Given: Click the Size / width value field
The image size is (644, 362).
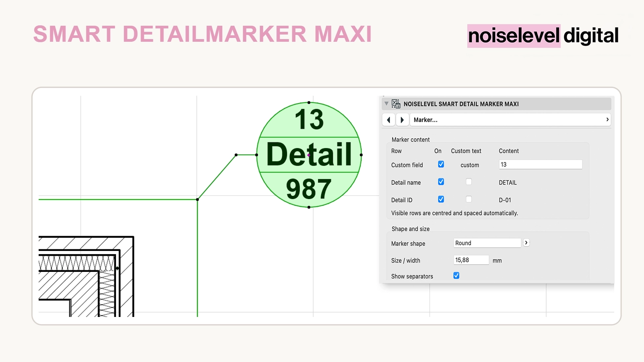Looking at the screenshot, I should [x=471, y=260].
